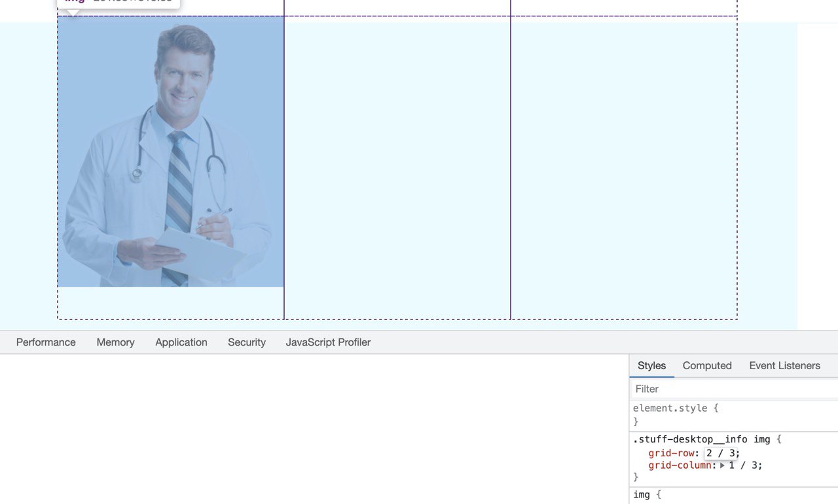
Task: Show the Event Listeners tab
Action: (x=784, y=366)
